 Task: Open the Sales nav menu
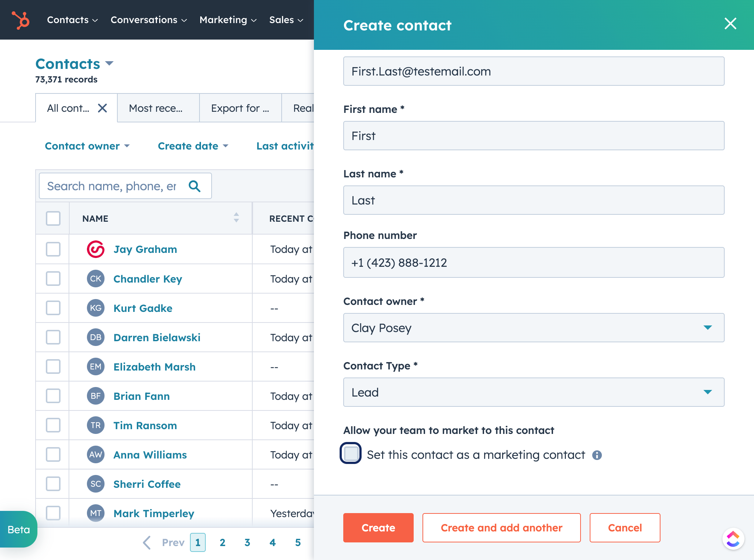[286, 20]
